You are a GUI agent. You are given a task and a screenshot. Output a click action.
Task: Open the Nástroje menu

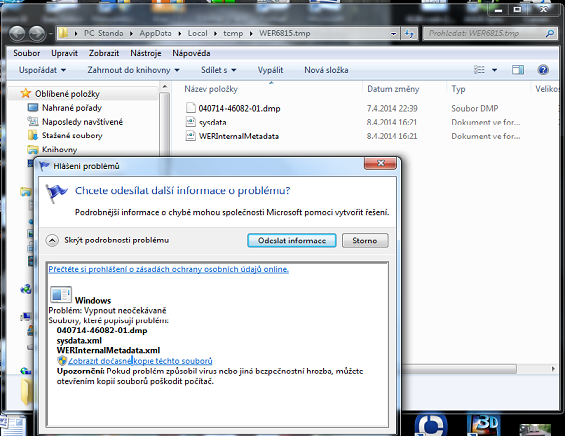tap(146, 53)
